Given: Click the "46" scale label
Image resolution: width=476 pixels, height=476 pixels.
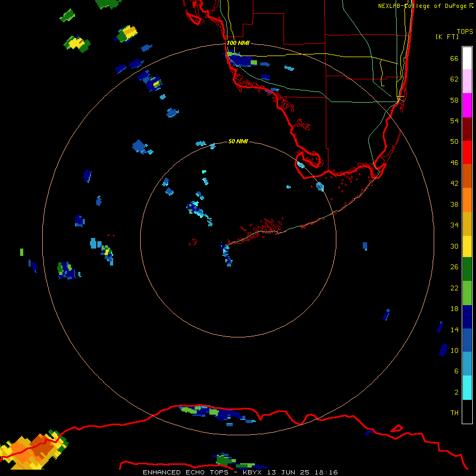Looking at the screenshot, I should 454,163.
